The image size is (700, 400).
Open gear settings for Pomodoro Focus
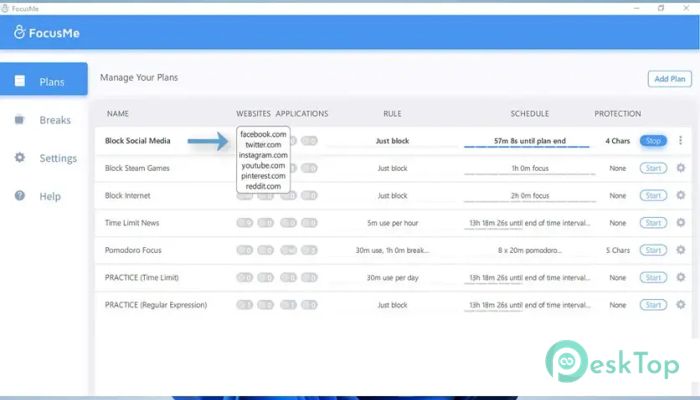click(680, 250)
